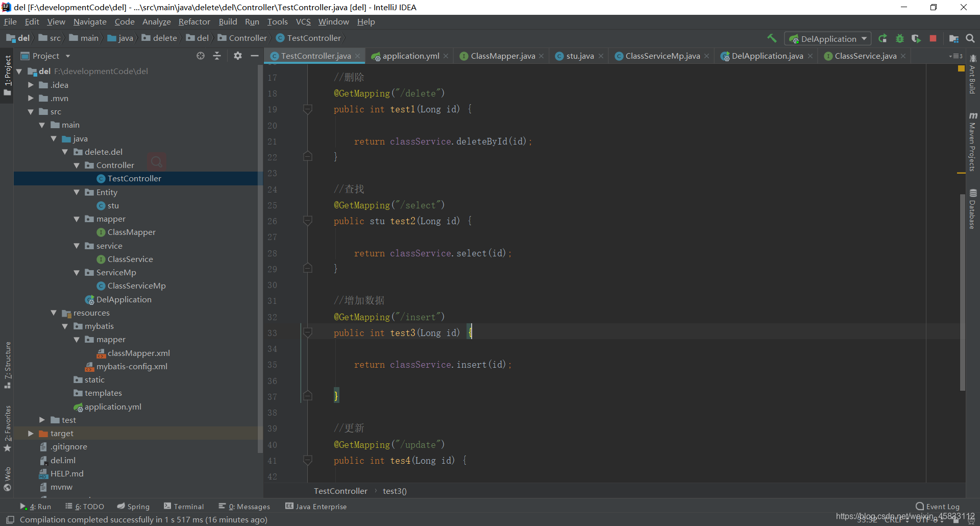980x526 pixels.
Task: Open Event Log
Action: (x=938, y=507)
